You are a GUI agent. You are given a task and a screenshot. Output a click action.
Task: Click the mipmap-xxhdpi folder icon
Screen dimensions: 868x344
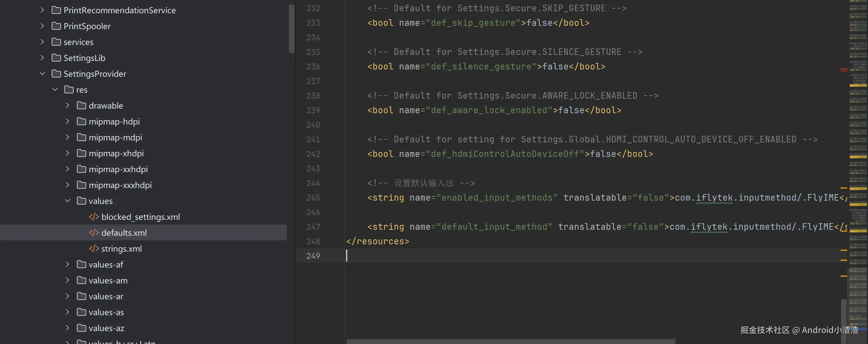click(81, 169)
